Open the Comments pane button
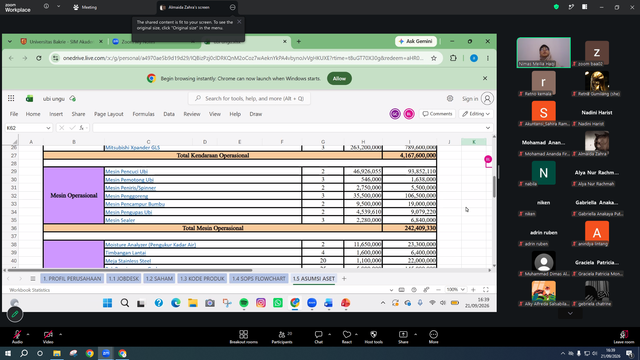 coord(437,114)
